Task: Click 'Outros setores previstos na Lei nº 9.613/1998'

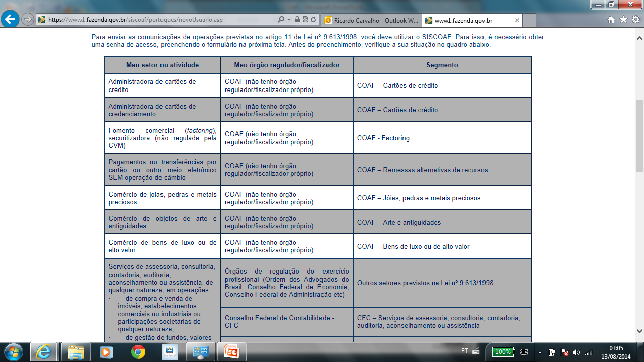Action: click(442, 283)
